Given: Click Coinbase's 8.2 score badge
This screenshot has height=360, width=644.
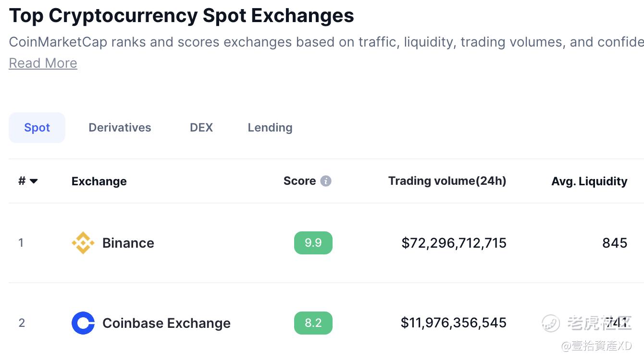Looking at the screenshot, I should pyautogui.click(x=313, y=323).
